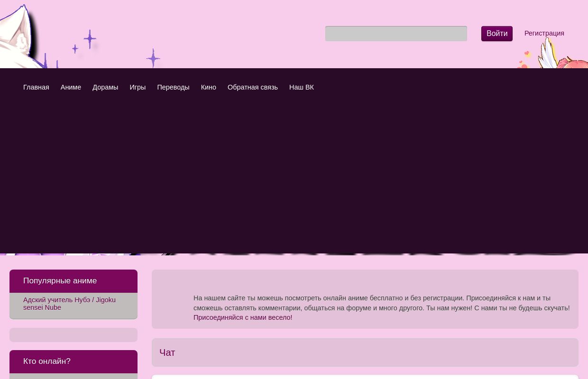Go to Главная in navigation menu
The image size is (588, 379).
point(36,87)
